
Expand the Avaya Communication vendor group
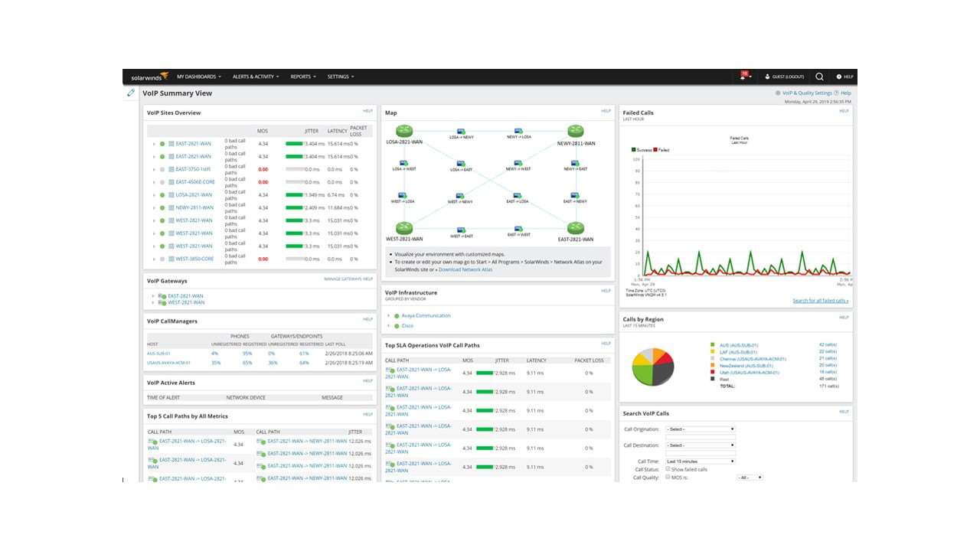click(388, 315)
